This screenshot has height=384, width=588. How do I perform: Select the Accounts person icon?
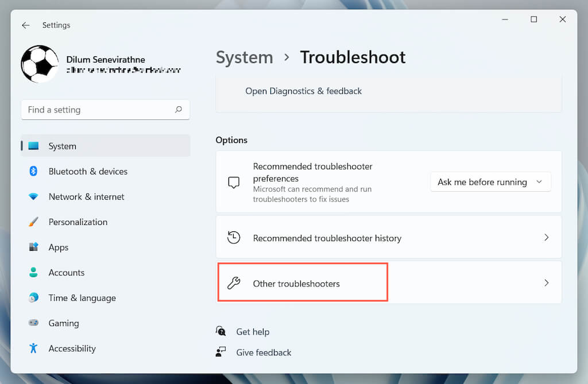pyautogui.click(x=34, y=272)
